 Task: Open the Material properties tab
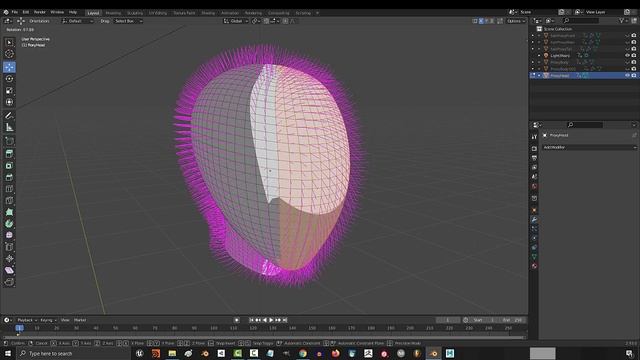(534, 266)
